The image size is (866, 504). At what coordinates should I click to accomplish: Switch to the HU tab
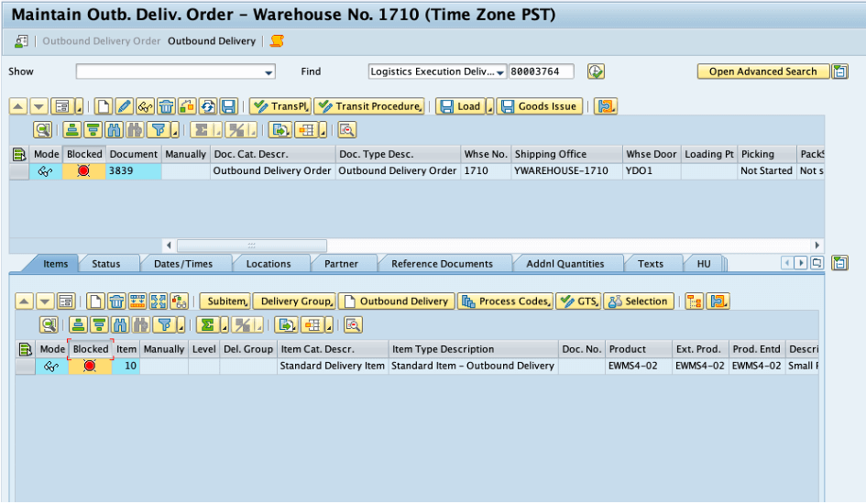(704, 264)
